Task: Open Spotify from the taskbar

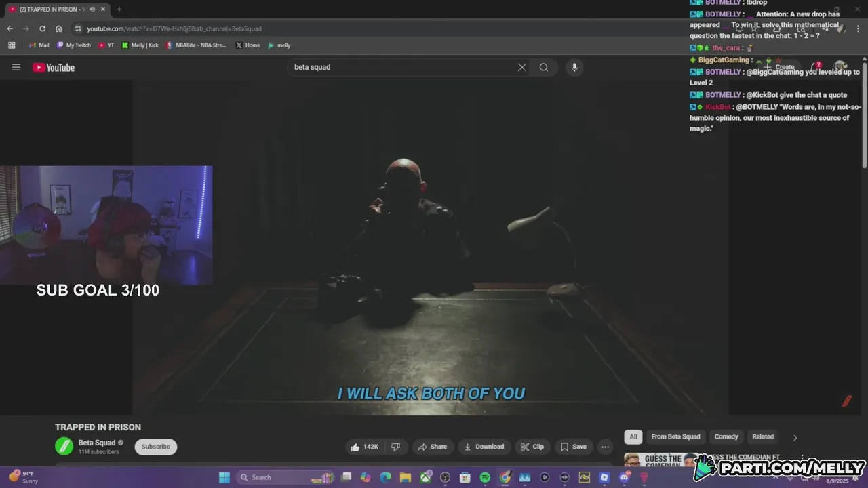Action: (x=485, y=477)
